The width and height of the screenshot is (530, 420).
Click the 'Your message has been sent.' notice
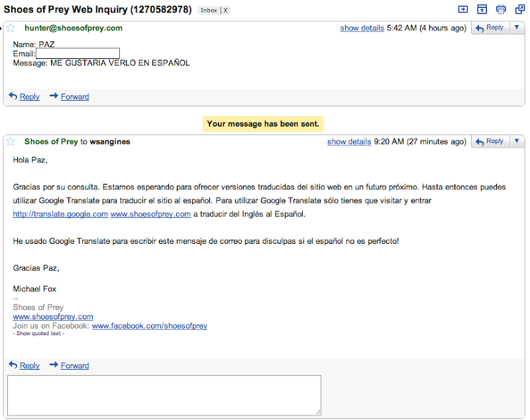point(263,124)
